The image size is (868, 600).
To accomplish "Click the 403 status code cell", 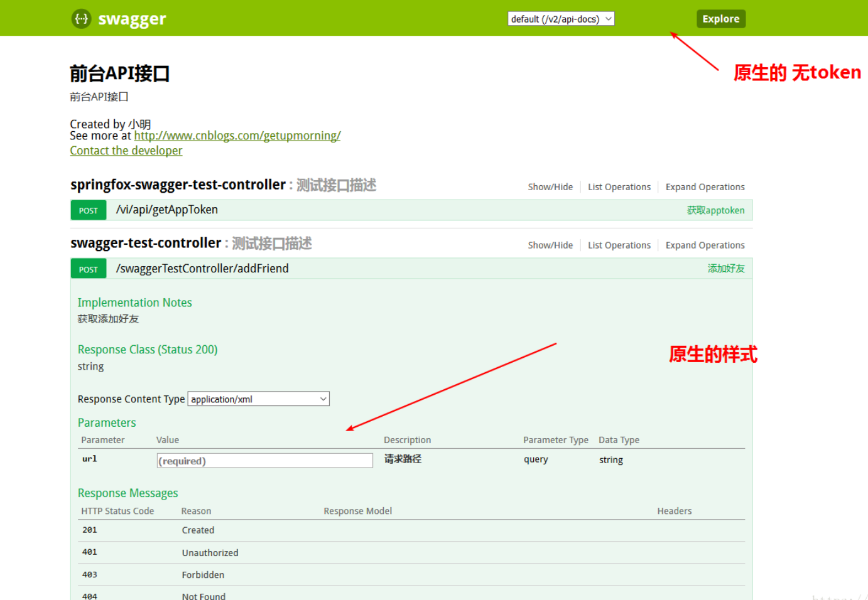I will [x=90, y=575].
